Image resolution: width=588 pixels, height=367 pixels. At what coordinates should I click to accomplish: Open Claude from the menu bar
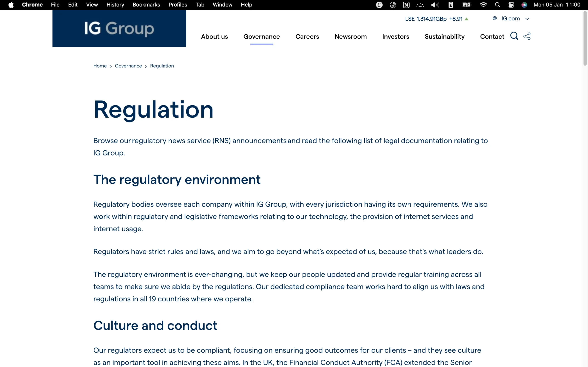click(379, 5)
